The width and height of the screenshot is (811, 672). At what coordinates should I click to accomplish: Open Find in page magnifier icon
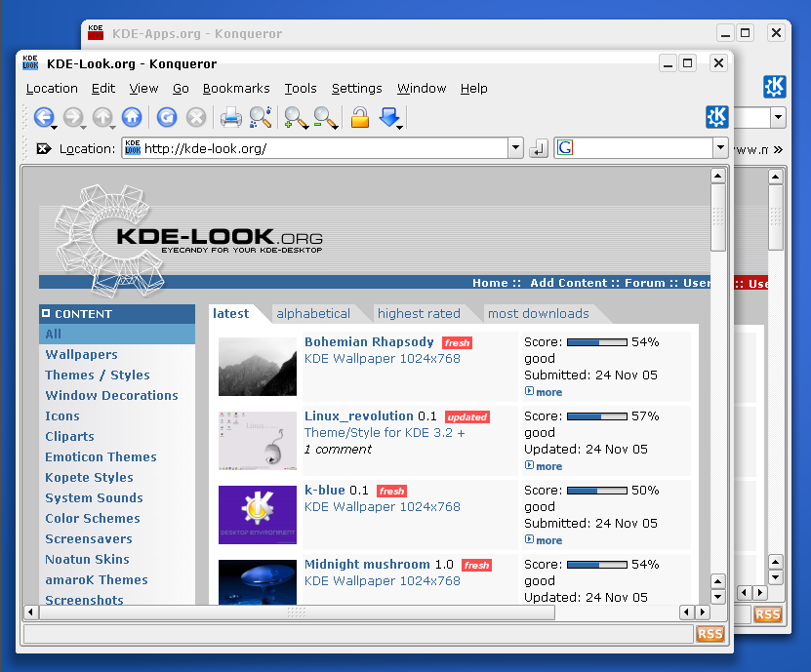[x=261, y=117]
